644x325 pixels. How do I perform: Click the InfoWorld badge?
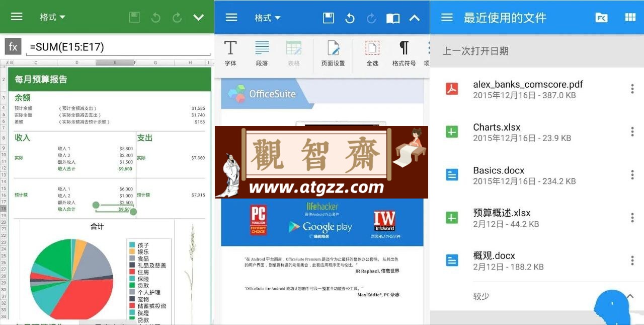coord(384,222)
